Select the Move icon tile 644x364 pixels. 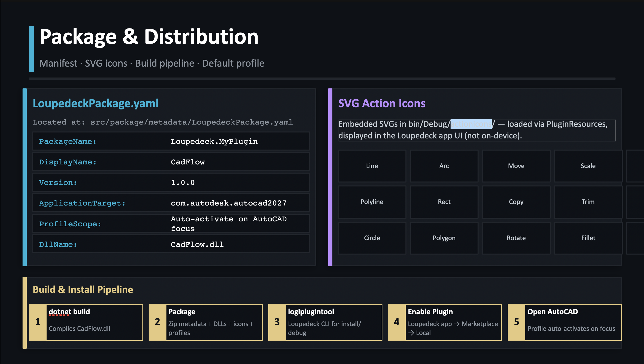[516, 166]
